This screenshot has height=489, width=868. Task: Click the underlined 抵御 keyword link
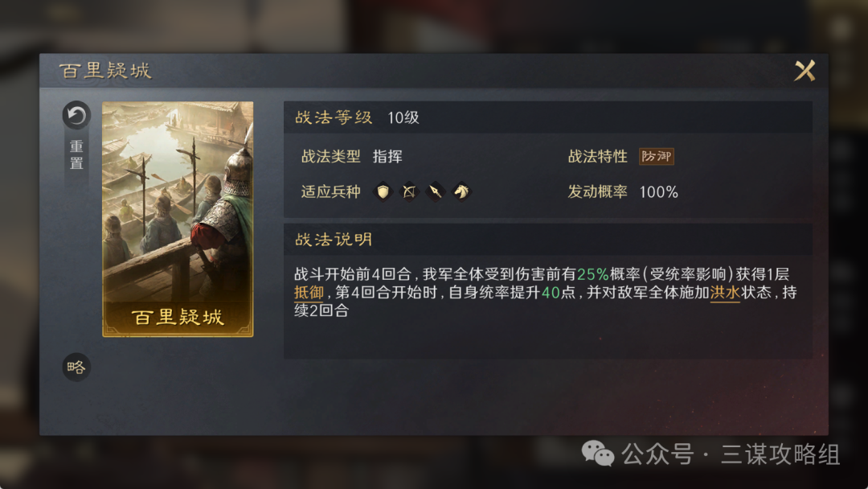309,293
